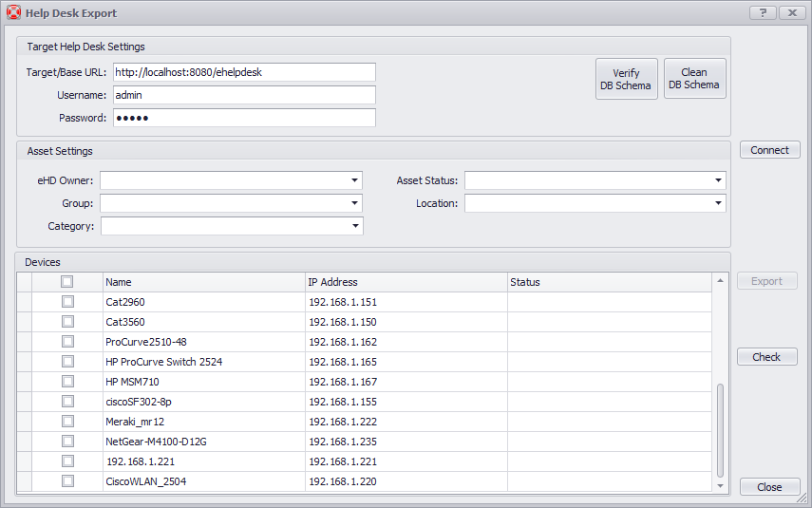This screenshot has width=812, height=508.
Task: Click the devices list scrollbar thumb
Action: pyautogui.click(x=720, y=430)
